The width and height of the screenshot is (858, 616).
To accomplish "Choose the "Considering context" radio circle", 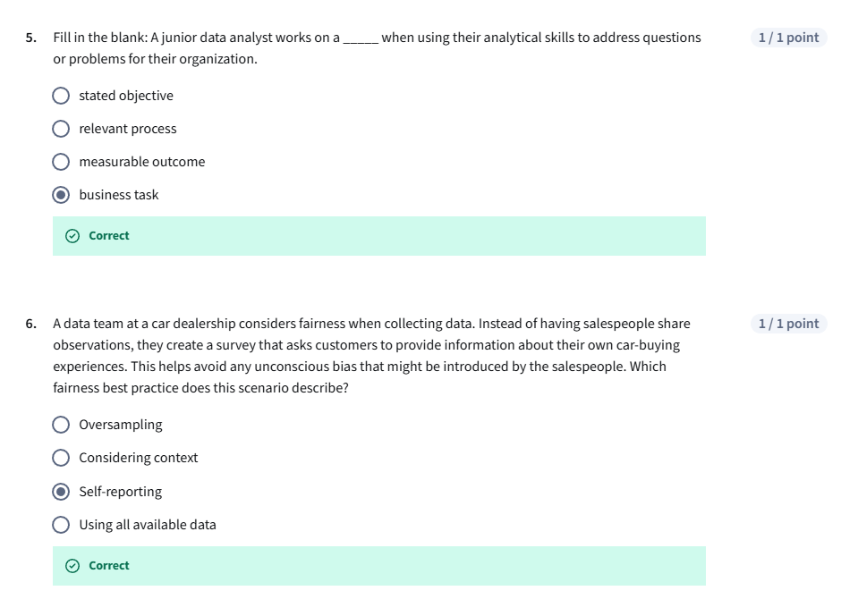I will pyautogui.click(x=61, y=458).
